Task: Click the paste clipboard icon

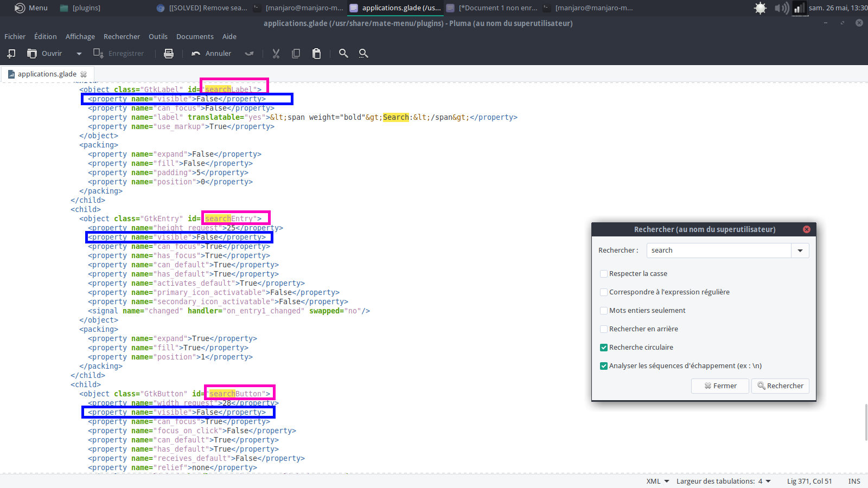Action: coord(316,53)
